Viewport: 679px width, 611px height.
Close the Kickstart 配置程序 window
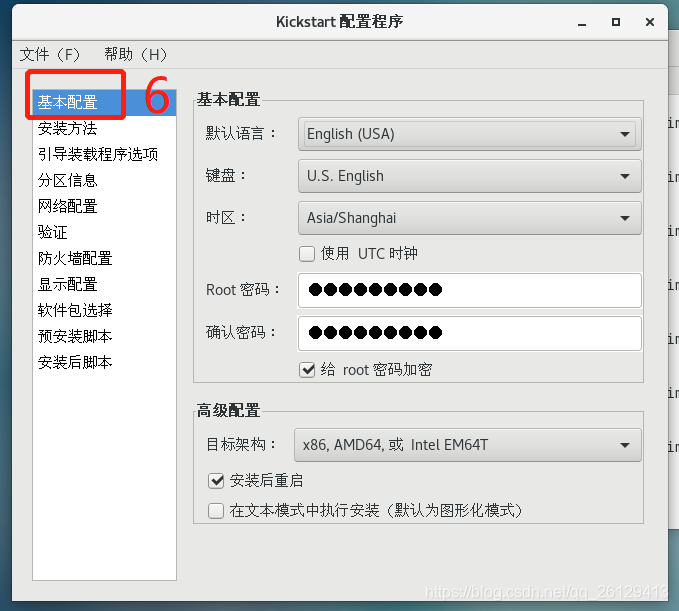pyautogui.click(x=650, y=22)
